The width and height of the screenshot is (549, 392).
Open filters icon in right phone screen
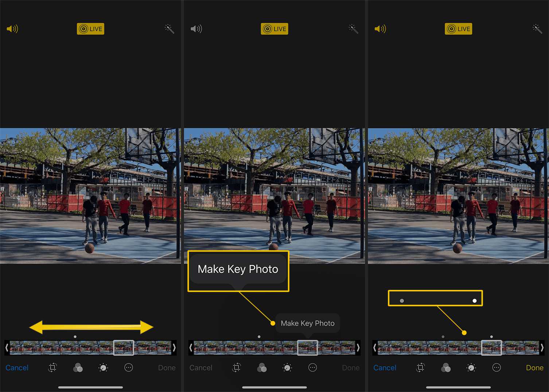pyautogui.click(x=446, y=368)
